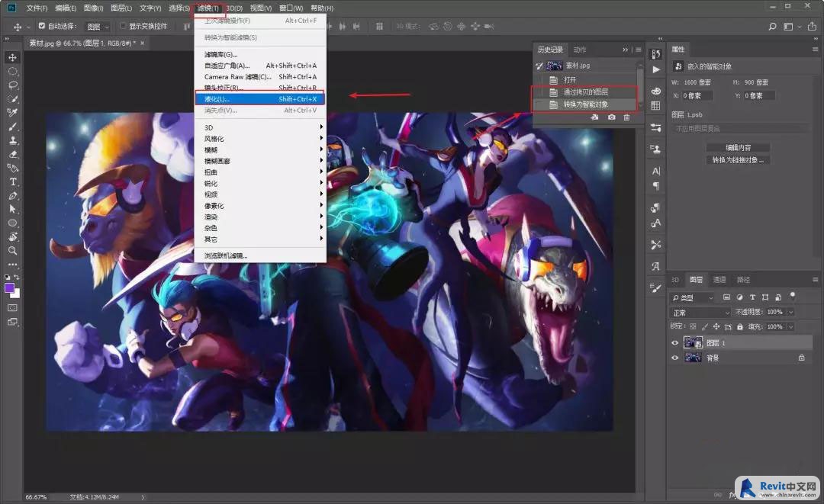Select the Zoom magnifier tool
The image size is (824, 504).
[x=13, y=250]
